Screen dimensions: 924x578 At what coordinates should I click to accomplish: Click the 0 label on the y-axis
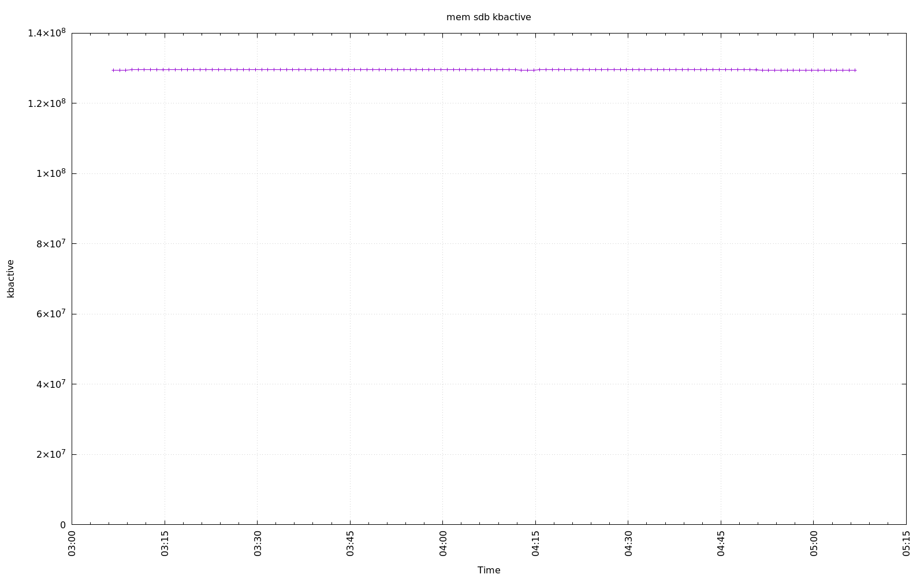63,525
